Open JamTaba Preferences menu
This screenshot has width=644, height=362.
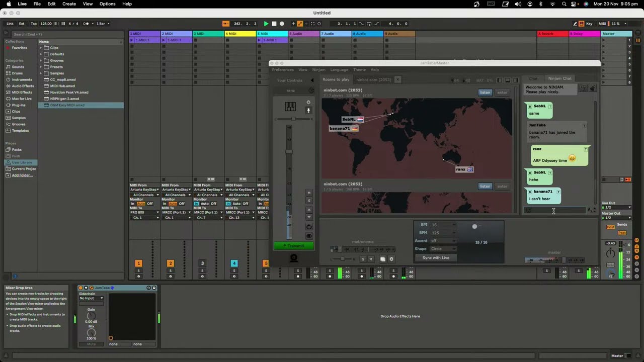(x=283, y=70)
